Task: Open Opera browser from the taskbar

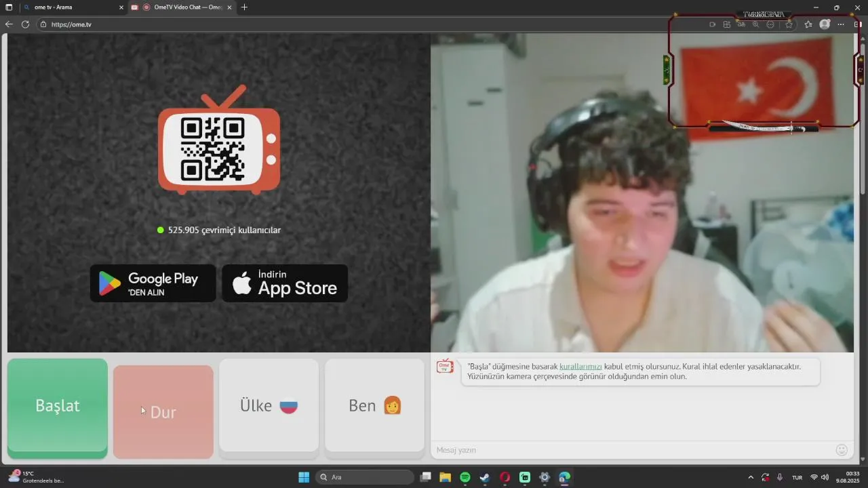Action: click(505, 477)
